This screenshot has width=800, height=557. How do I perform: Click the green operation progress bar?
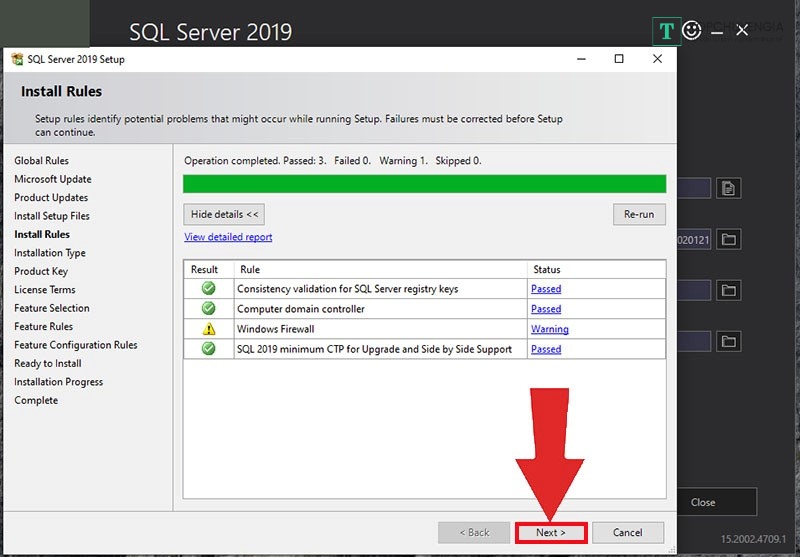pos(424,184)
